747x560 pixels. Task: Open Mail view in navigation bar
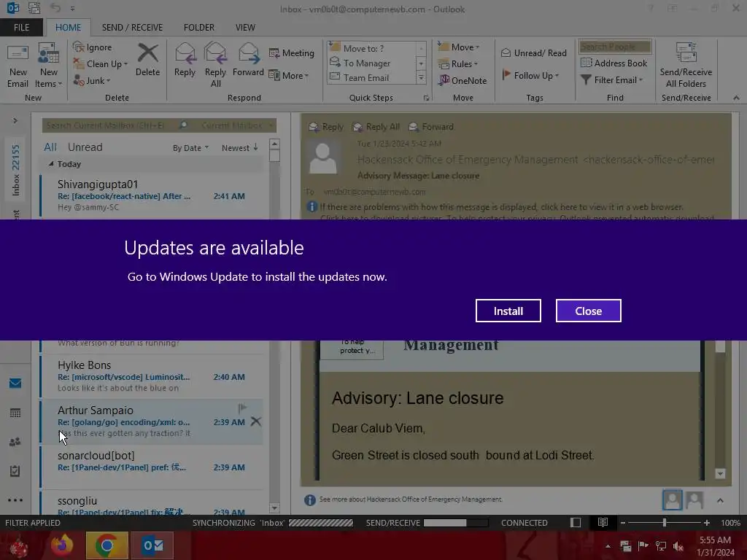coord(15,383)
